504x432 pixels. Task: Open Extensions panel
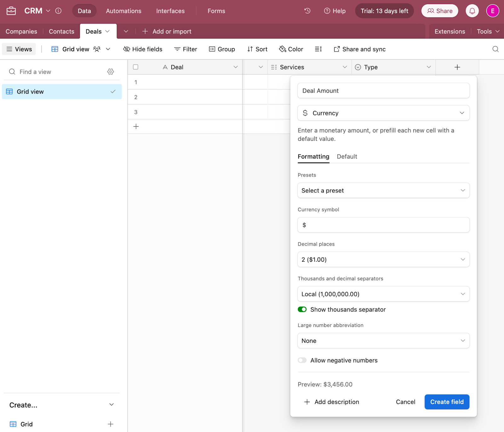[450, 31]
